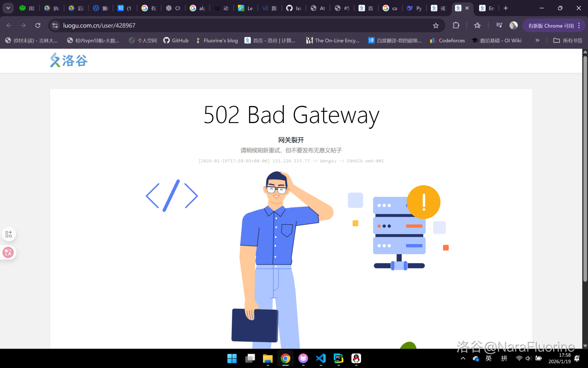Toggle the 拼 IME mode indicator

click(x=504, y=358)
